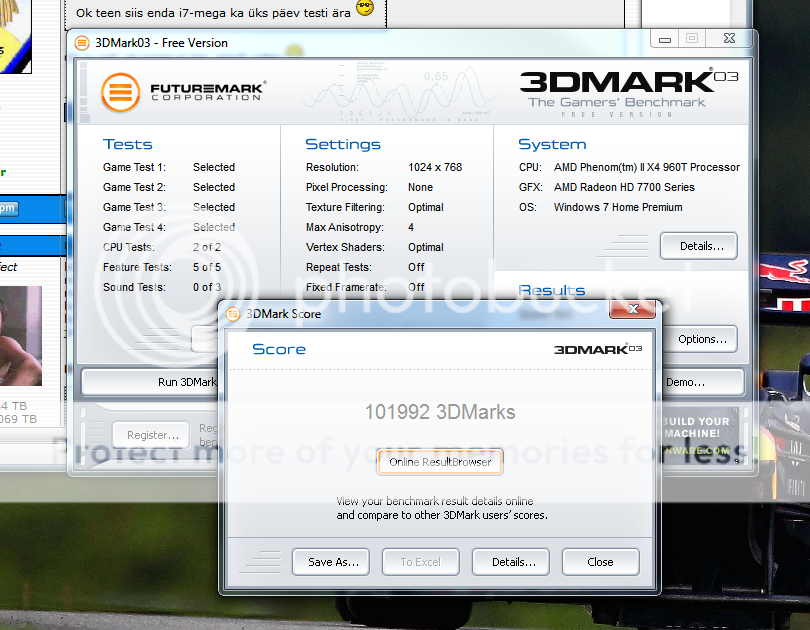Click the "Settings" section heading

pos(343,144)
